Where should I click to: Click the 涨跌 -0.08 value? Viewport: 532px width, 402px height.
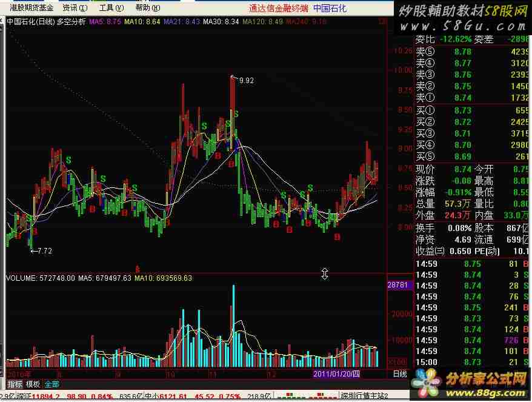point(461,181)
